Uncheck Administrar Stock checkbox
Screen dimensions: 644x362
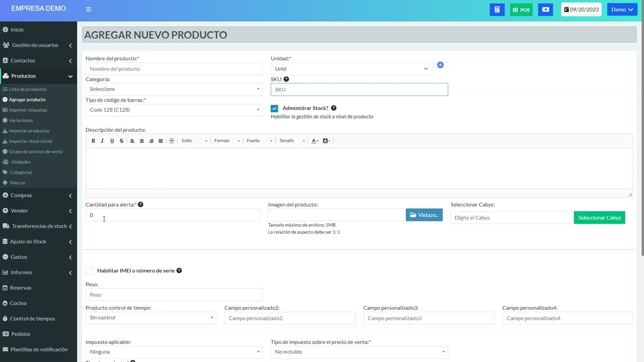(x=274, y=108)
